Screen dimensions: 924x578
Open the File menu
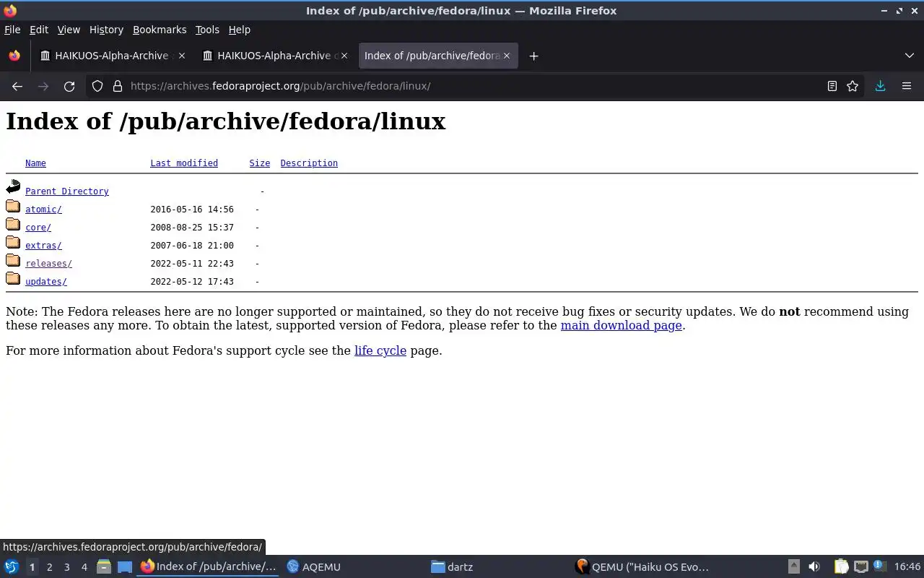click(x=12, y=30)
